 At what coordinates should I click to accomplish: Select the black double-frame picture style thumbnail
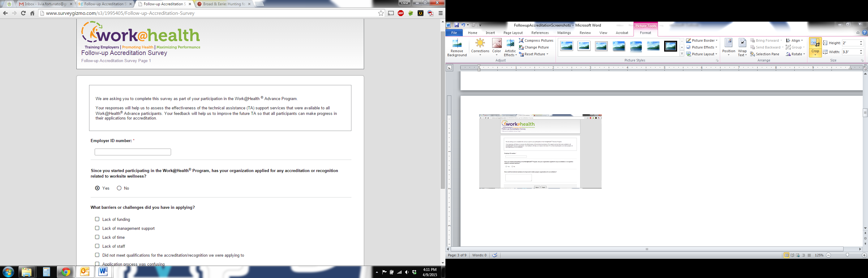pyautogui.click(x=671, y=46)
